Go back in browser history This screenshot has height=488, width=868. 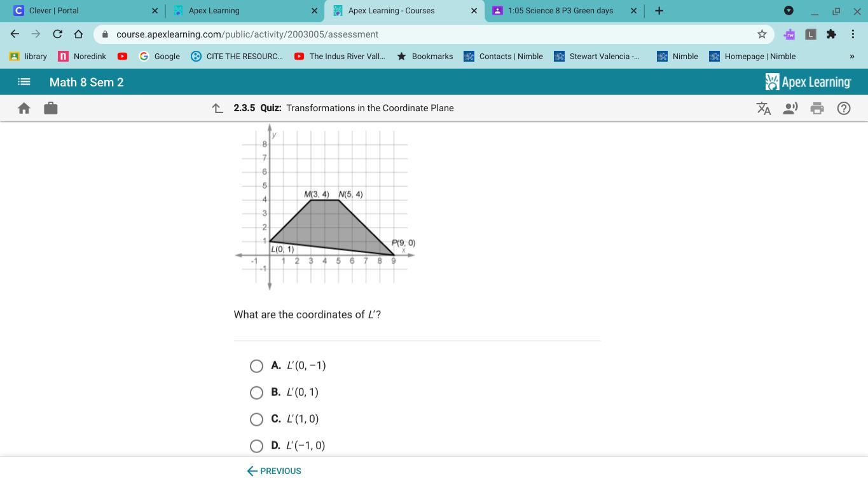point(15,34)
